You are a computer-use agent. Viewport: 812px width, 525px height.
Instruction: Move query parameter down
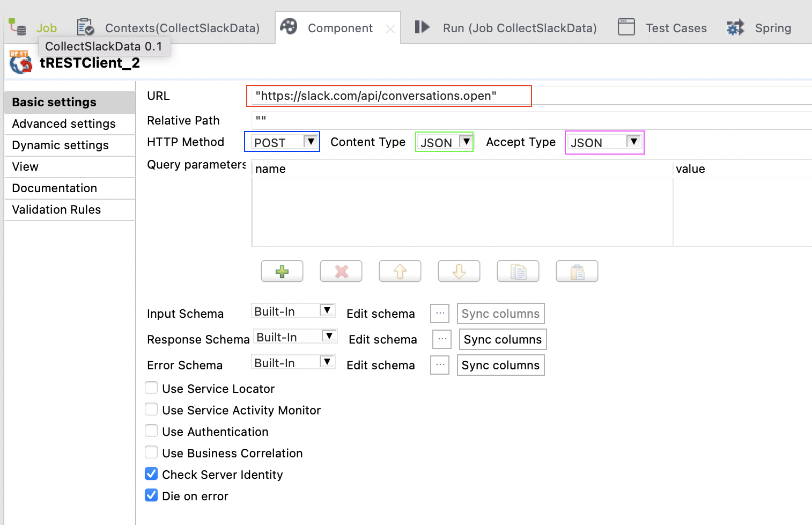pos(459,271)
